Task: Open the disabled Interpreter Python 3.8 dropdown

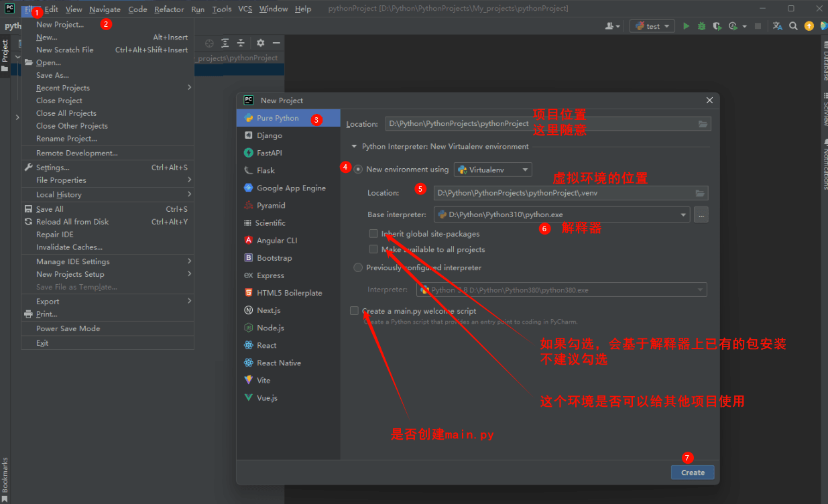Action: (562, 290)
